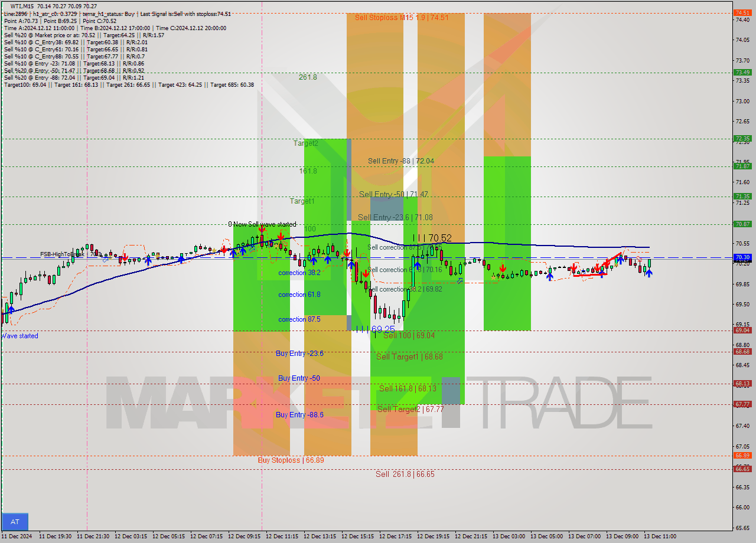The image size is (756, 543).
Task: Select the green '261.8' level label
Action: pos(308,77)
